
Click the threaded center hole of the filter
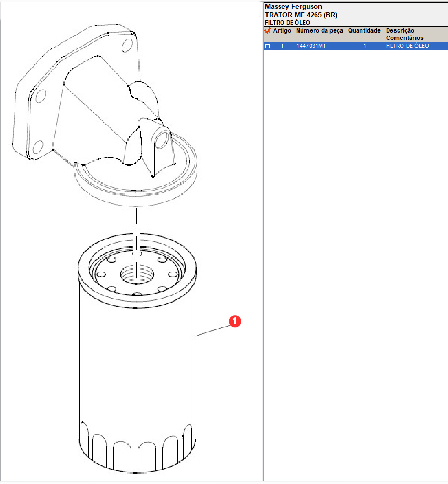[x=135, y=274]
